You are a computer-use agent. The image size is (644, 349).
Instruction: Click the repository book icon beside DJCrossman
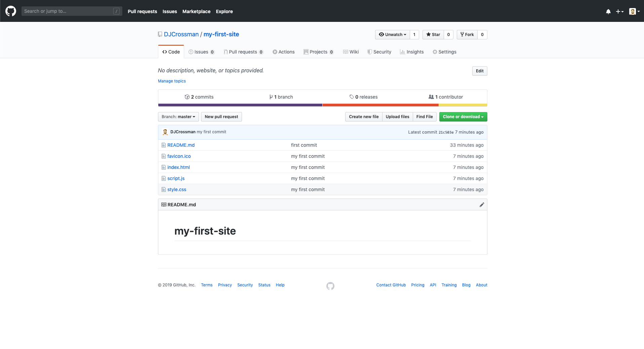click(x=160, y=34)
